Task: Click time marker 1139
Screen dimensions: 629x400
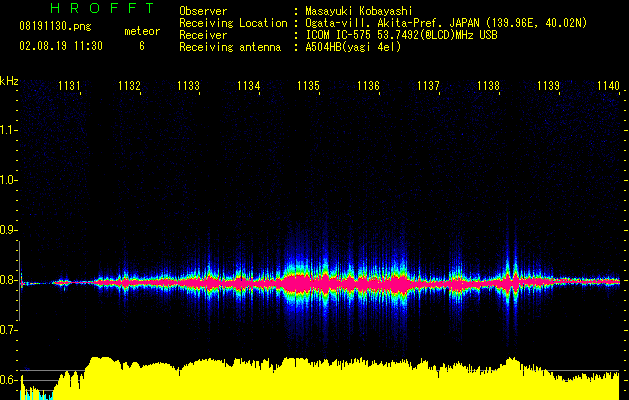Action: point(548,86)
